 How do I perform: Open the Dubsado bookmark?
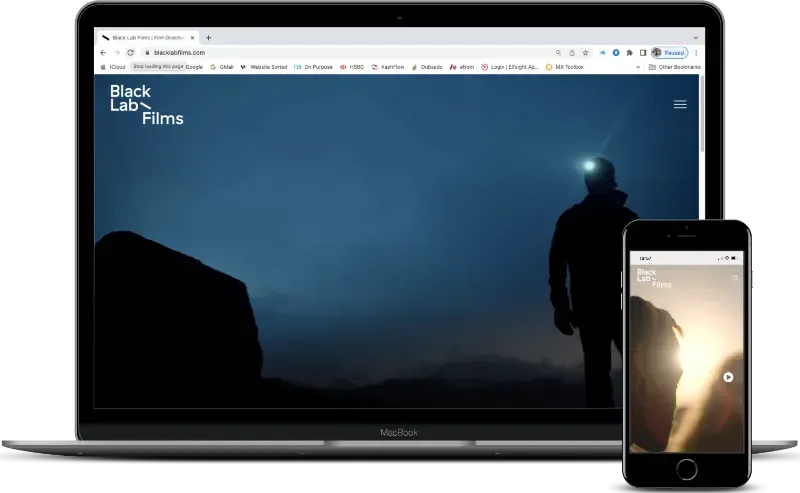pyautogui.click(x=427, y=67)
